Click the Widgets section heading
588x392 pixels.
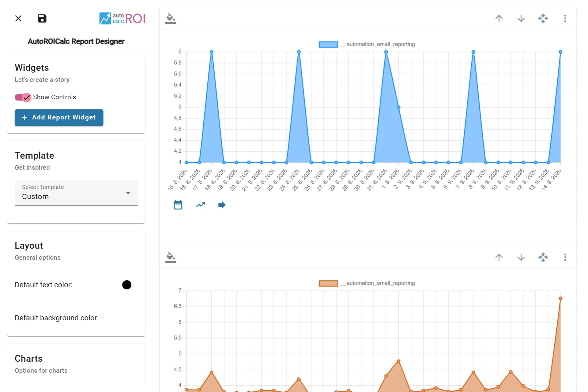pos(32,68)
